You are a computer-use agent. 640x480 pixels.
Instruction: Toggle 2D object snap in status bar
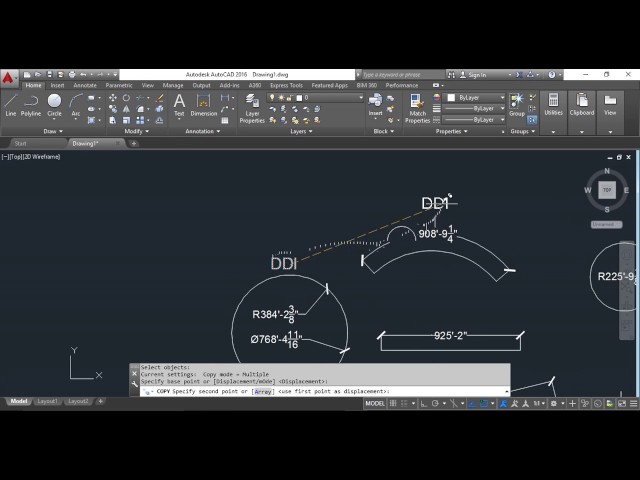(x=484, y=404)
